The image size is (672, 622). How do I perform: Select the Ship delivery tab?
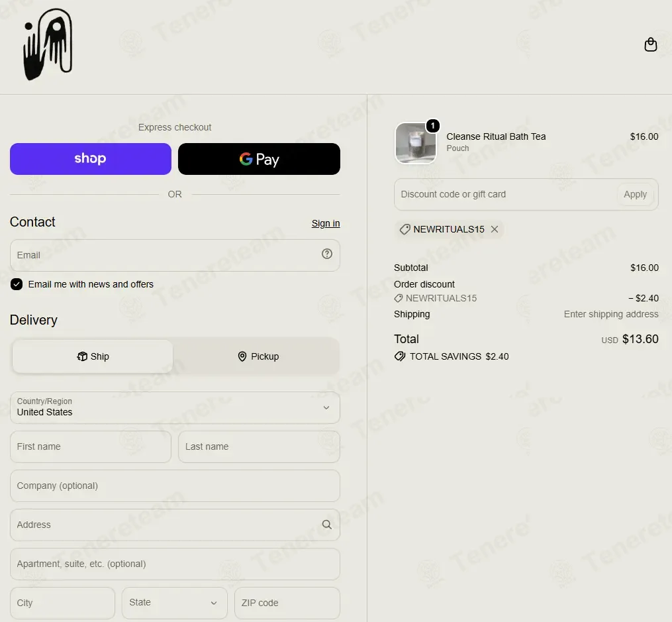[x=93, y=356]
